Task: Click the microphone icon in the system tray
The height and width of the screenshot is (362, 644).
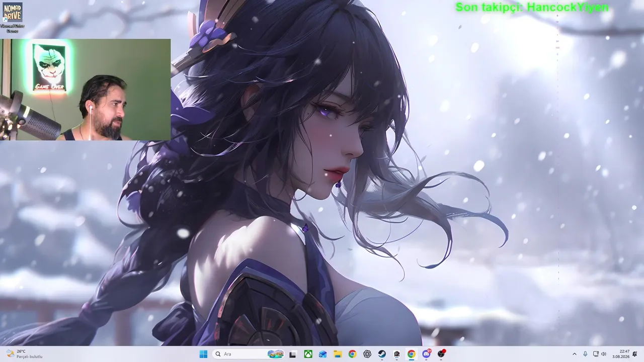Action: 585,354
